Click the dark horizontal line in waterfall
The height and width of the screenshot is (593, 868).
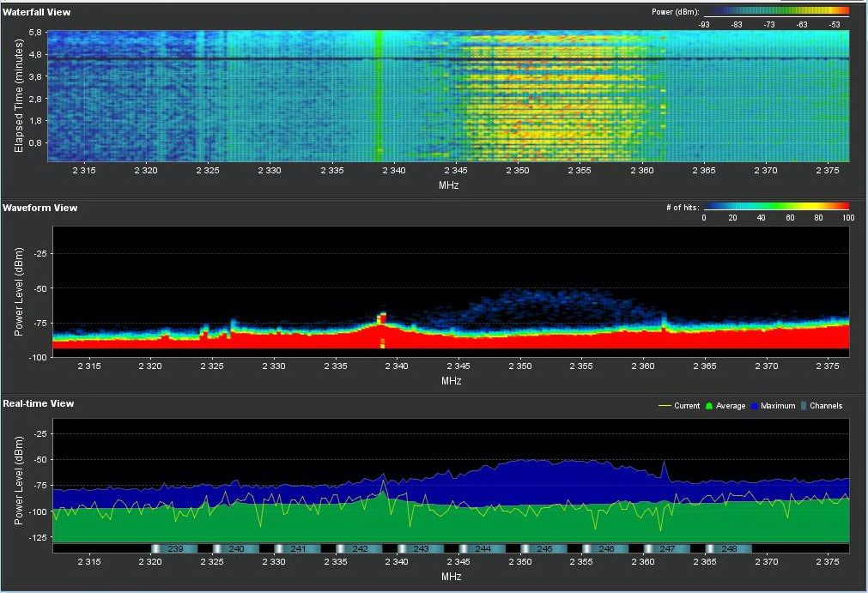[446, 58]
